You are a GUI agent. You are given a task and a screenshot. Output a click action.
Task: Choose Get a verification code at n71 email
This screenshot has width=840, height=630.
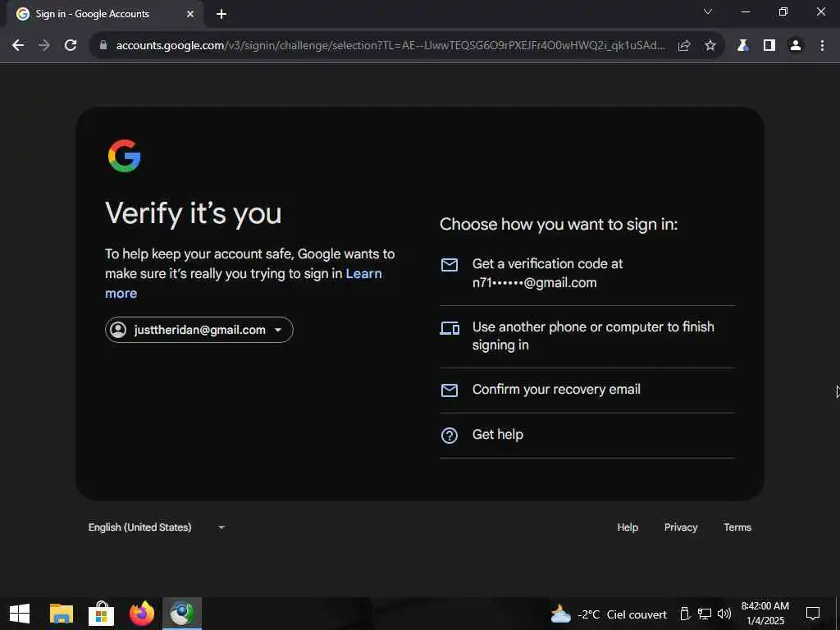(x=587, y=273)
